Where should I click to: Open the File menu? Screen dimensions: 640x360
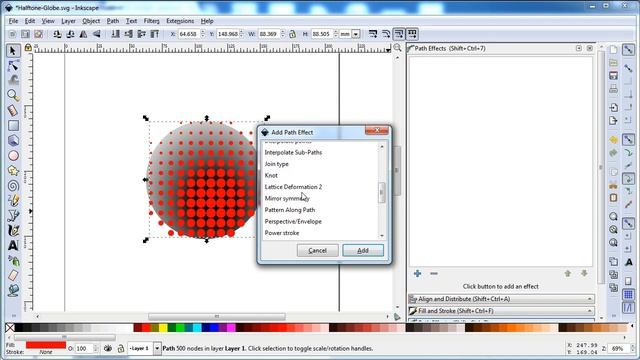point(13,21)
